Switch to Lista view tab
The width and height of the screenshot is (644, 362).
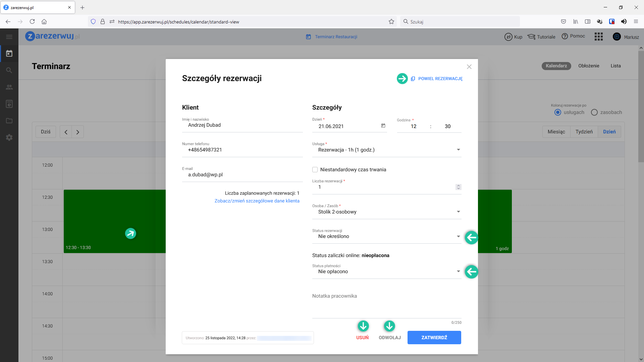click(x=615, y=66)
